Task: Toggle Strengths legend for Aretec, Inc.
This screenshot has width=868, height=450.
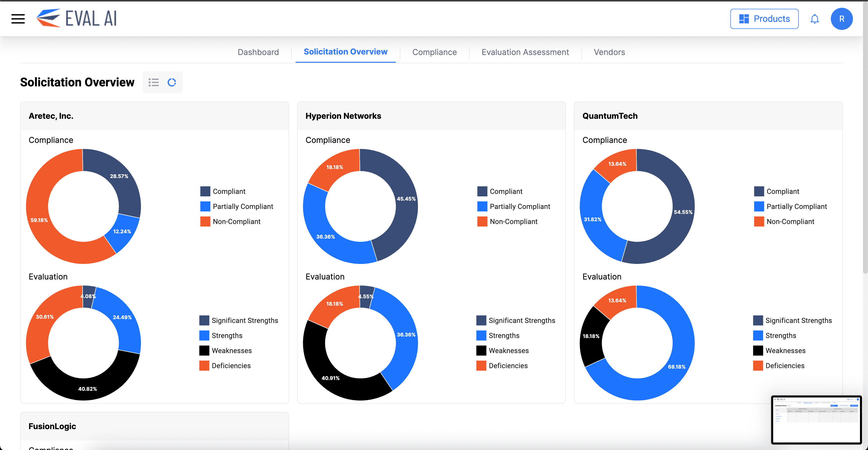Action: tap(221, 335)
